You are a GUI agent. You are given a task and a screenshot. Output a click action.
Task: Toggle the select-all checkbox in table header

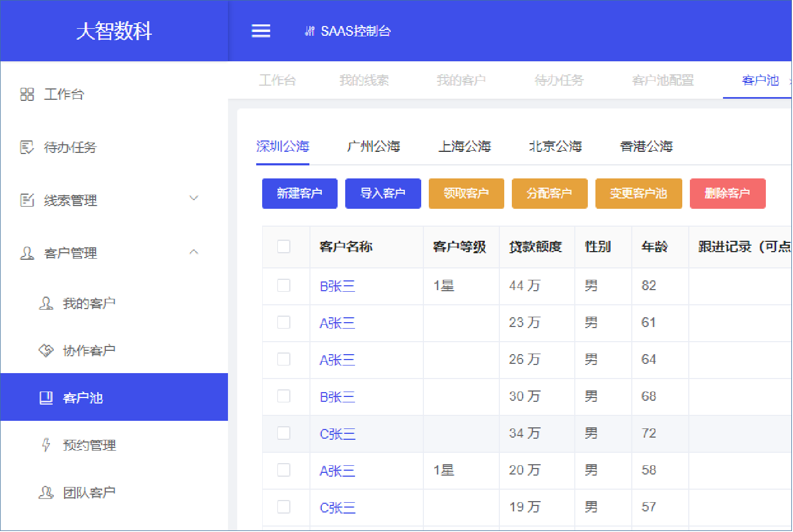pyautogui.click(x=284, y=246)
